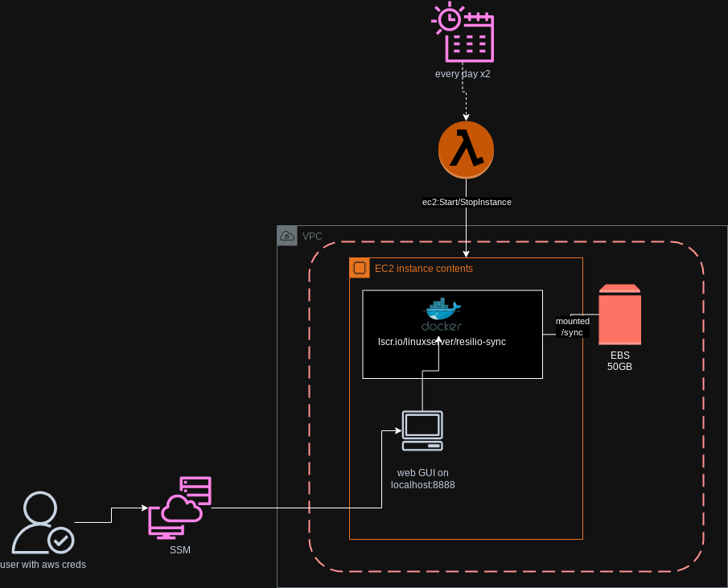Select the "lscr.io/linuxserver/resilio-sync" image name text
This screenshot has width=728, height=588.
coord(442,342)
